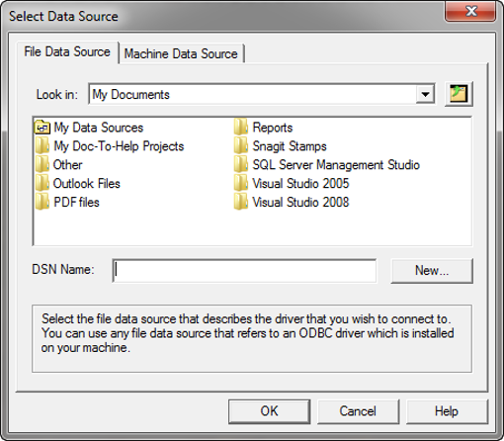Open Help for this dialog
Image resolution: width=504 pixels, height=441 pixels.
(447, 411)
